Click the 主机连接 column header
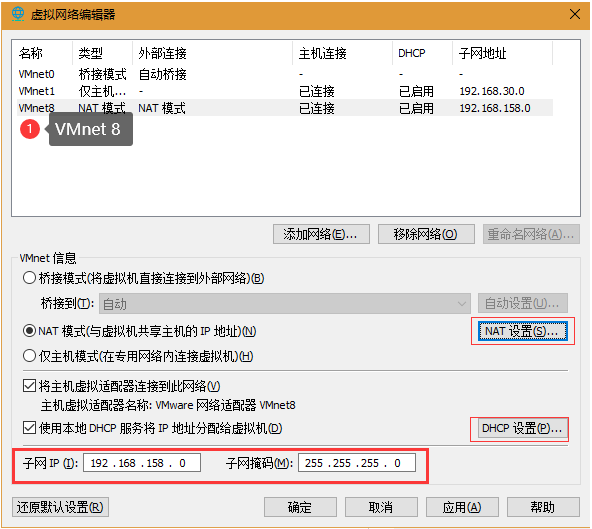592x529 pixels. tap(342, 53)
